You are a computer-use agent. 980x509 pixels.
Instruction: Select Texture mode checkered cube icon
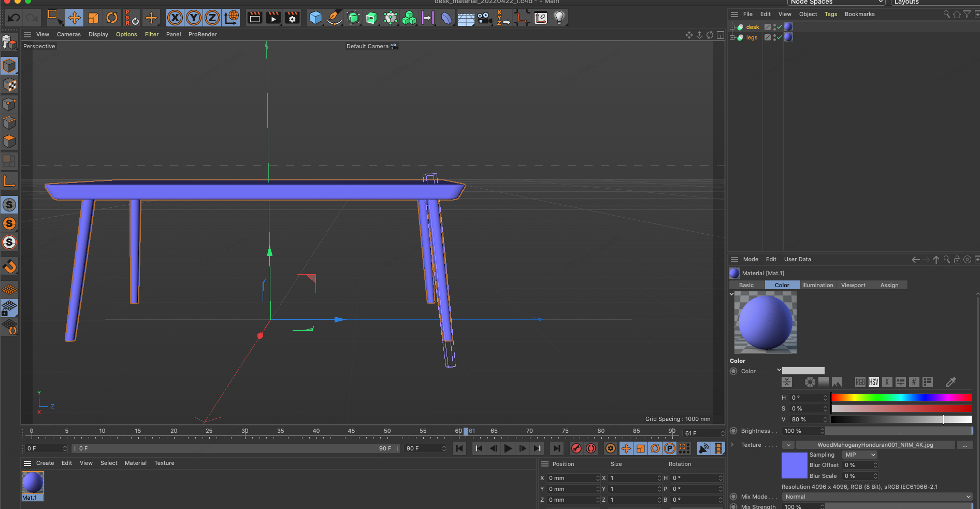point(9,85)
